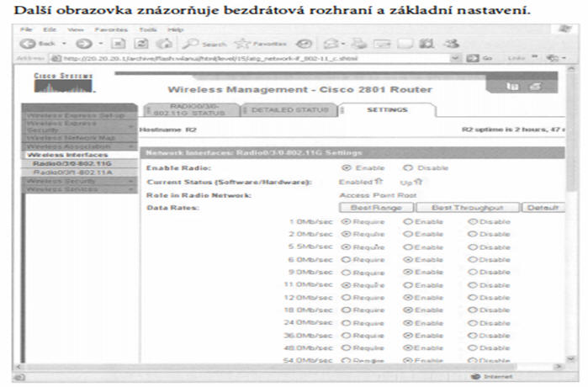Click Links label on address bar
The height and width of the screenshot is (387, 588).
click(516, 58)
